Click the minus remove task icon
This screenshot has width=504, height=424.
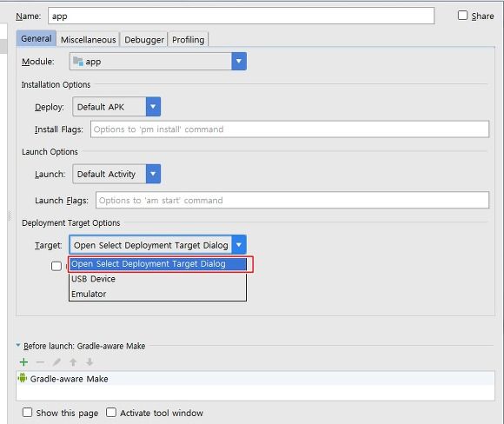click(40, 362)
